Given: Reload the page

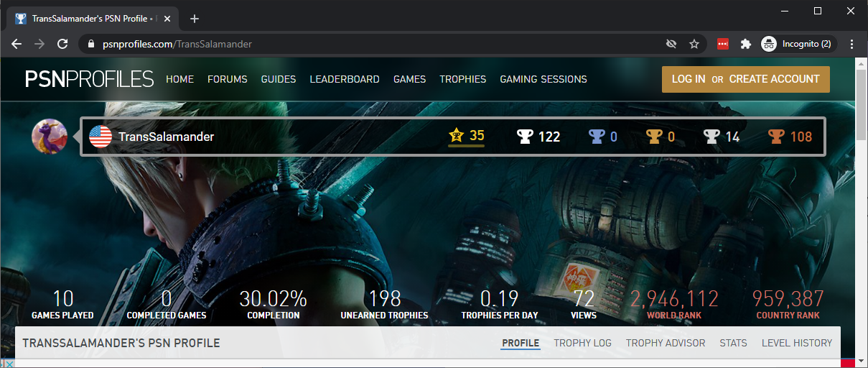Looking at the screenshot, I should click(62, 44).
